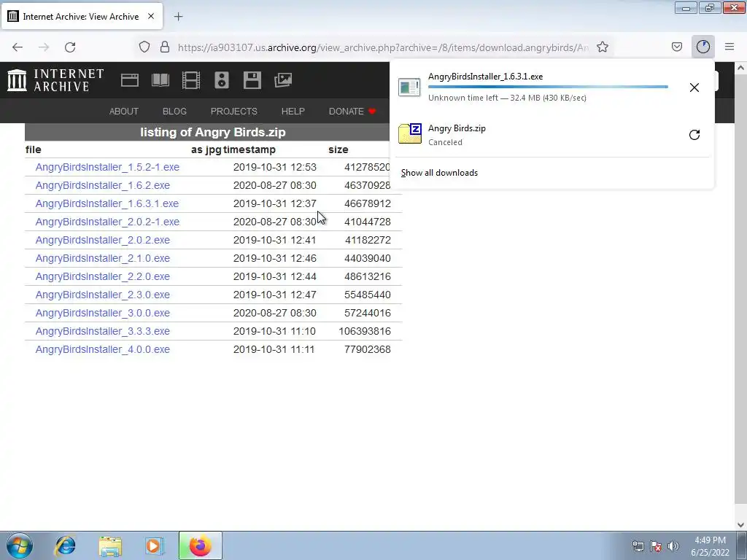This screenshot has height=560, width=747.
Task: Click the AngryBirdsInstaller_1.6.3.1.exe download file icon
Action: [409, 87]
